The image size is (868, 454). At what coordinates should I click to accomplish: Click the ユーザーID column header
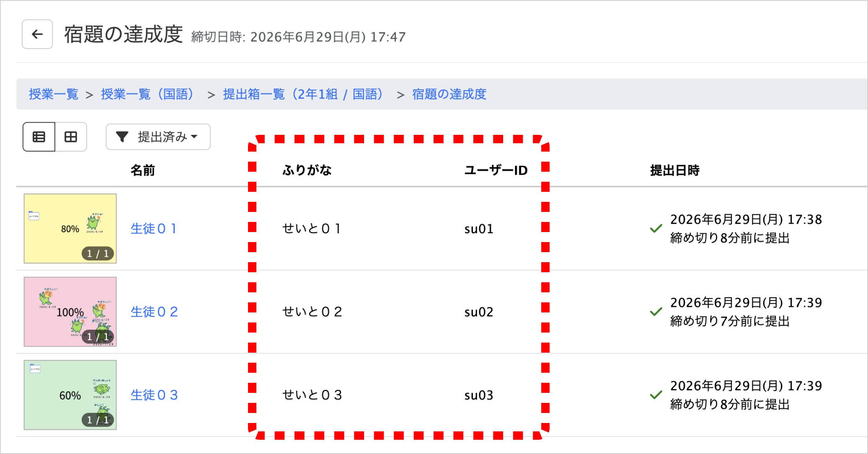[496, 170]
